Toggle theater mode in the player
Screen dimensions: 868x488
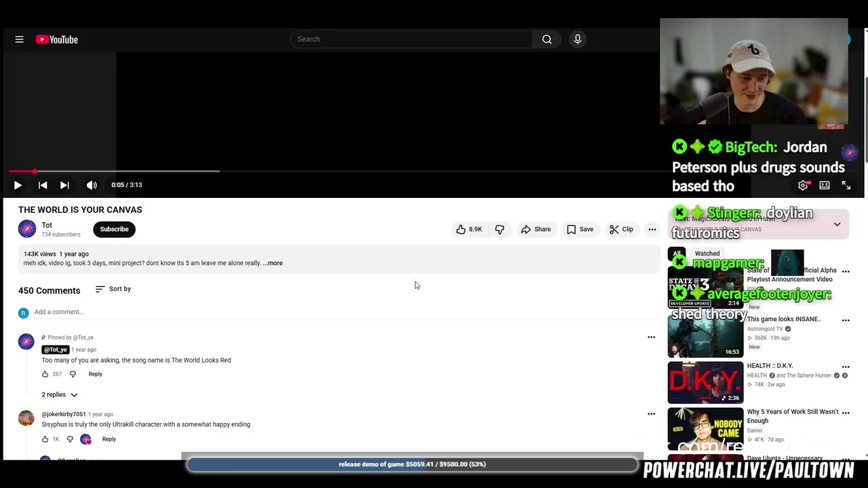(825, 185)
